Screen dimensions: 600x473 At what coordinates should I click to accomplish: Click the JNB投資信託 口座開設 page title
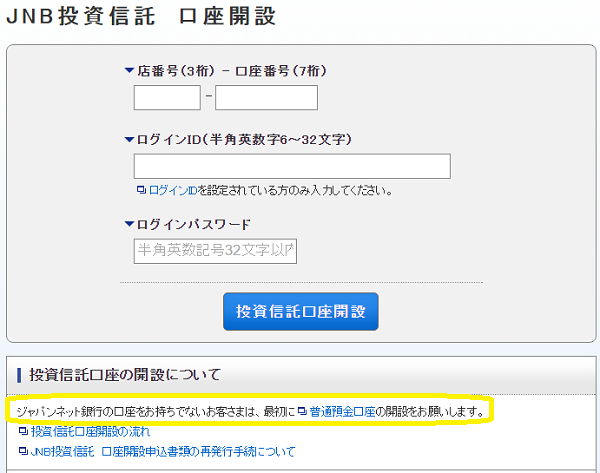[141, 16]
